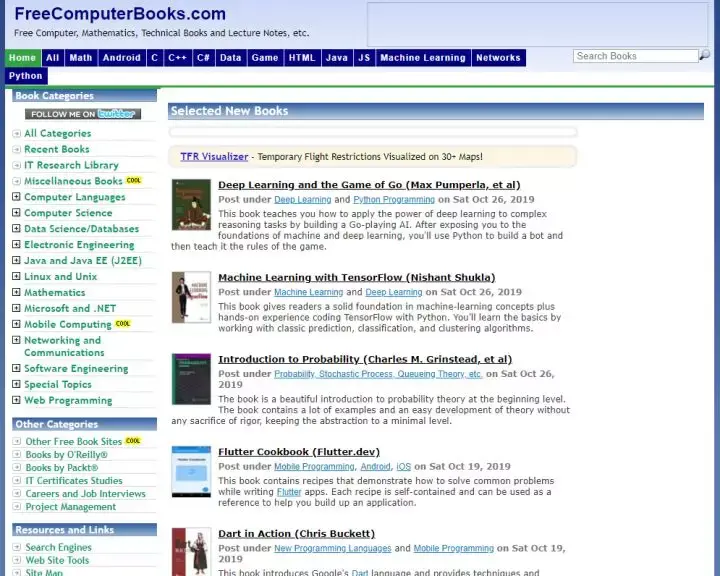Click arrow icon beside Books by Packt
The height and width of the screenshot is (576, 720).
coord(17,468)
